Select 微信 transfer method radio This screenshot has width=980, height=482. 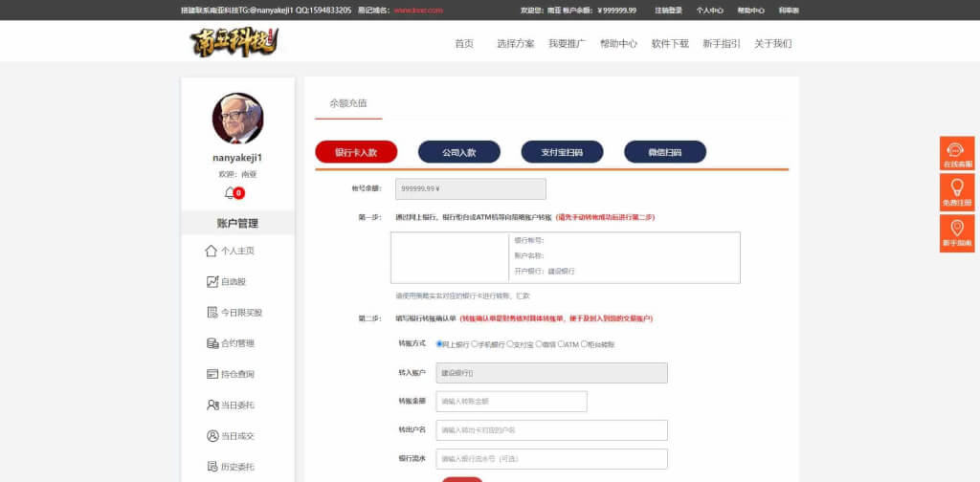(x=539, y=343)
